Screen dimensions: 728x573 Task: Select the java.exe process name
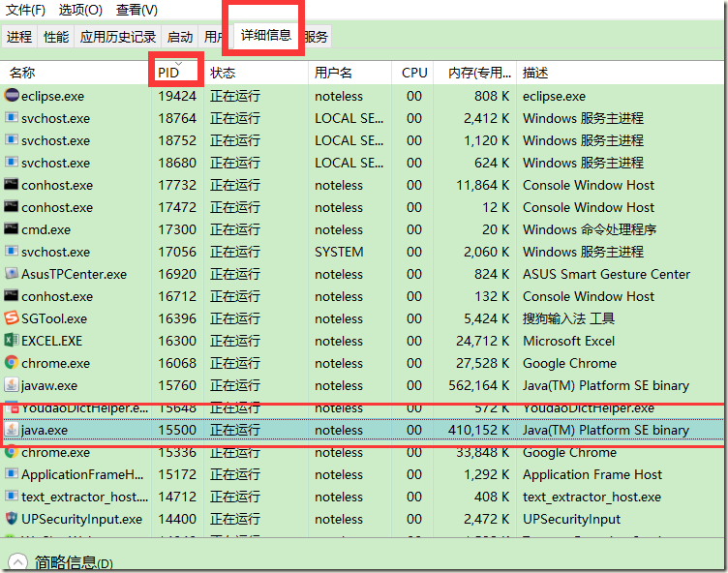pos(45,430)
